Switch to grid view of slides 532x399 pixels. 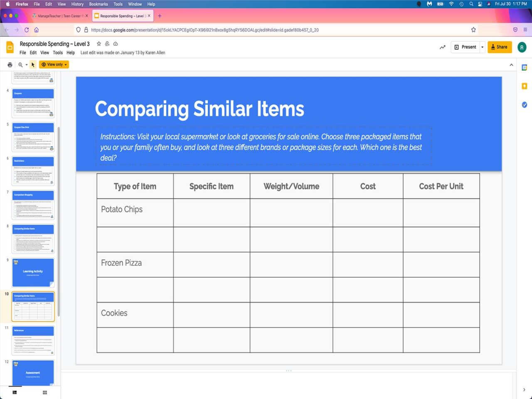(x=45, y=392)
